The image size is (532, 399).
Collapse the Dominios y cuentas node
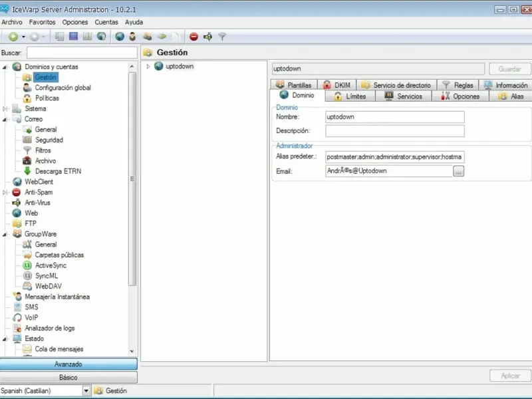pyautogui.click(x=5, y=67)
